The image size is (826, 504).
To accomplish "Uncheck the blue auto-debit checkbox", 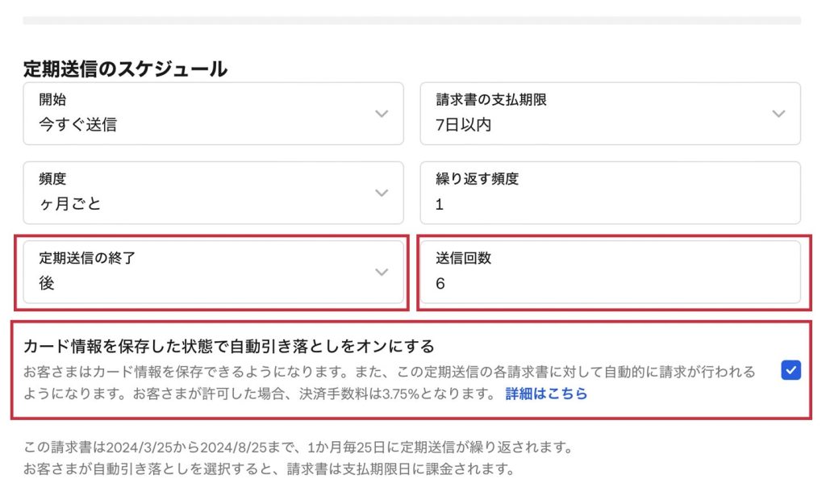I will 791,370.
